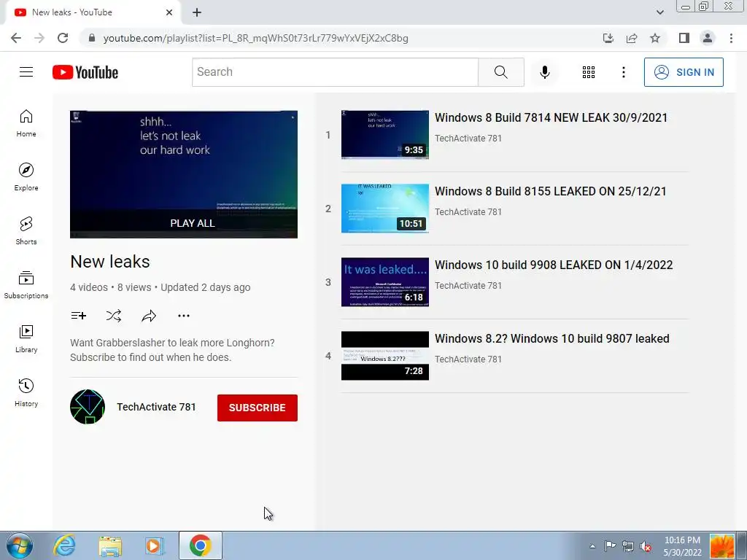Click channel name under build 9807 video
Screen dimensions: 747x560
click(x=468, y=359)
